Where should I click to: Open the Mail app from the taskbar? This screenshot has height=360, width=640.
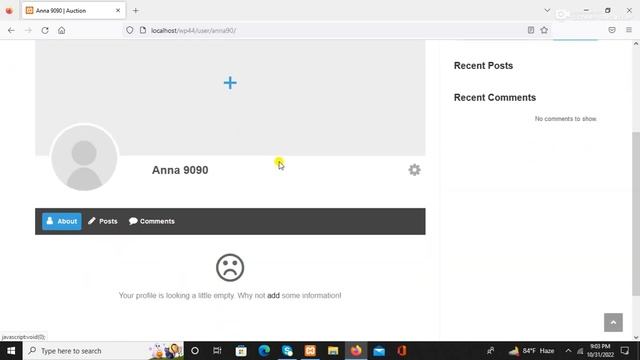(379, 351)
